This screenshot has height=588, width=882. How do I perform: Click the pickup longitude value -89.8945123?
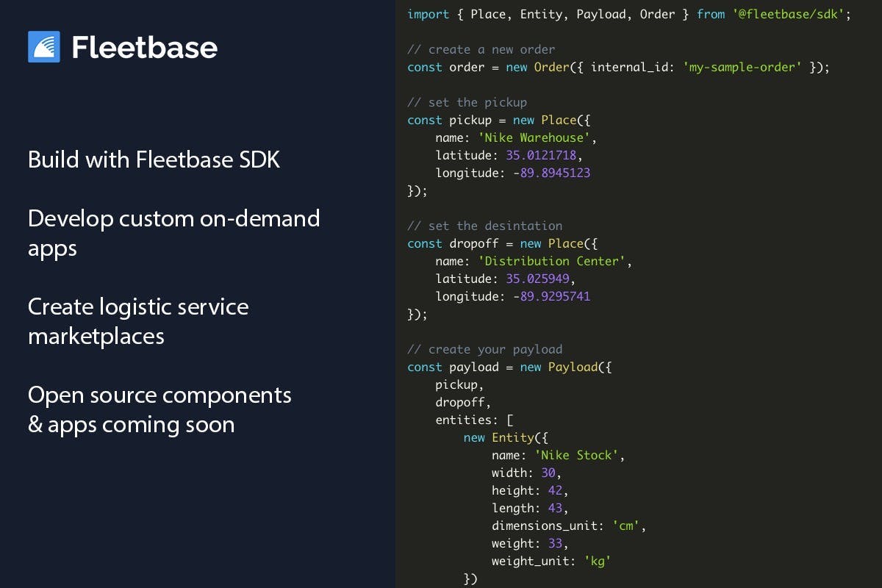[548, 173]
